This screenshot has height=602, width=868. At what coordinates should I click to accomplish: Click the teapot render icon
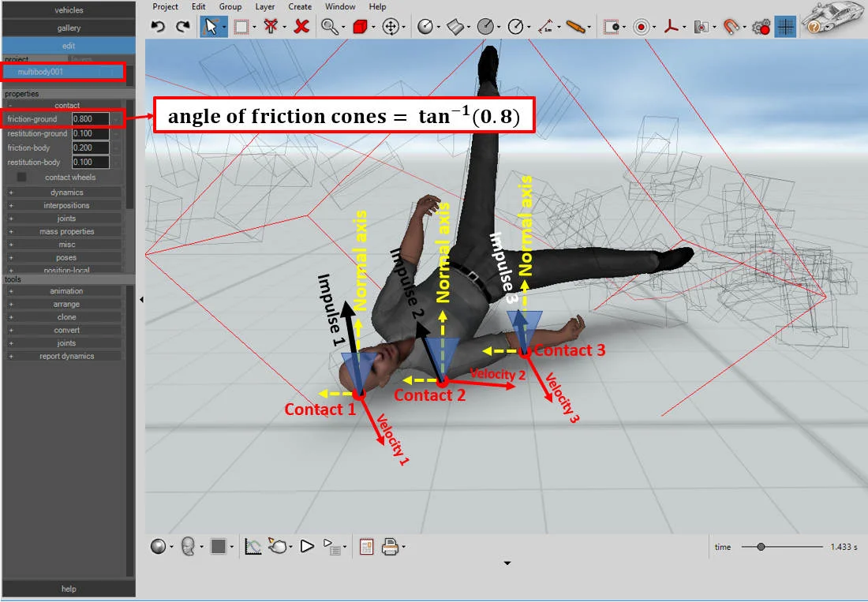[278, 546]
